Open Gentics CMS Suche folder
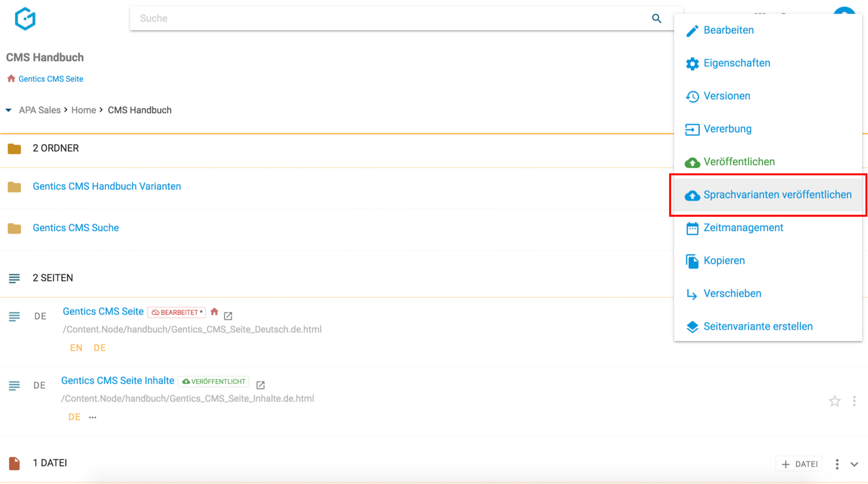 point(75,228)
